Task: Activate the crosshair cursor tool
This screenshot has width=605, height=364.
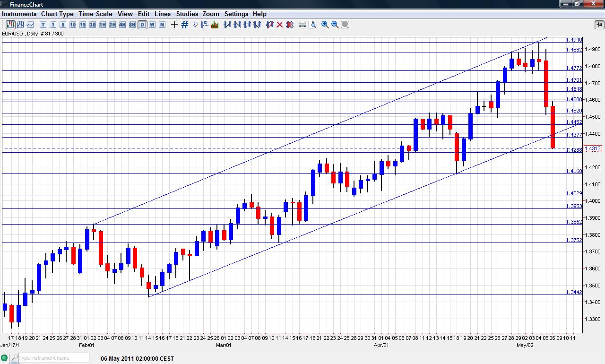Action: pos(174,25)
